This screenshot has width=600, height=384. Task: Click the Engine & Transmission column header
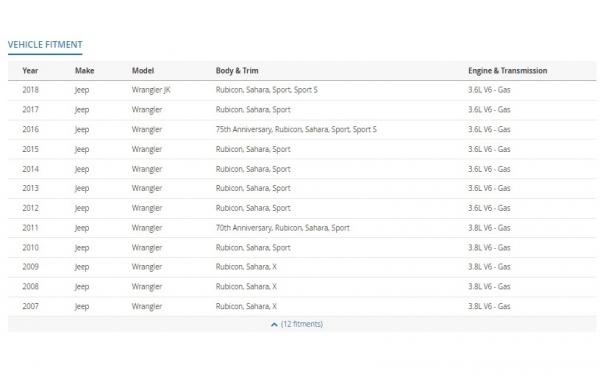[507, 70]
